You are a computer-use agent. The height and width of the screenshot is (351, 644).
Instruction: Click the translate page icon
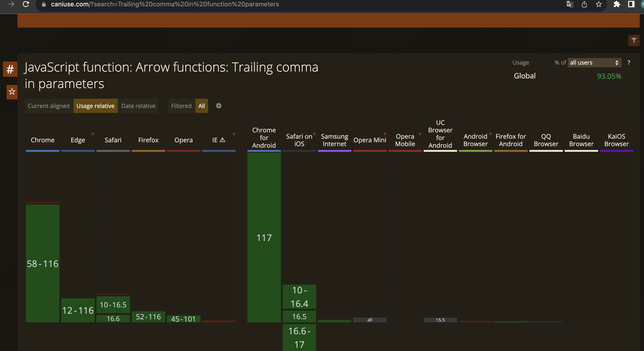[x=569, y=4]
